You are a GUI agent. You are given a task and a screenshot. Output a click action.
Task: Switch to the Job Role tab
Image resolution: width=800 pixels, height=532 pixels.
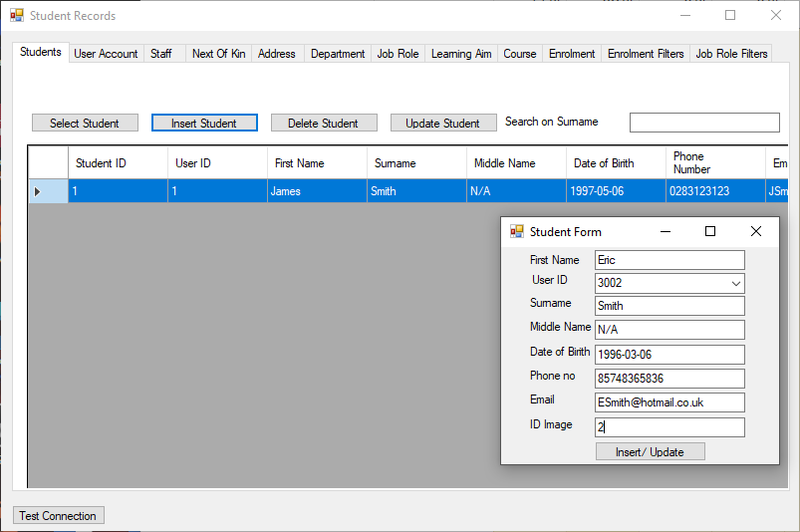coord(398,54)
